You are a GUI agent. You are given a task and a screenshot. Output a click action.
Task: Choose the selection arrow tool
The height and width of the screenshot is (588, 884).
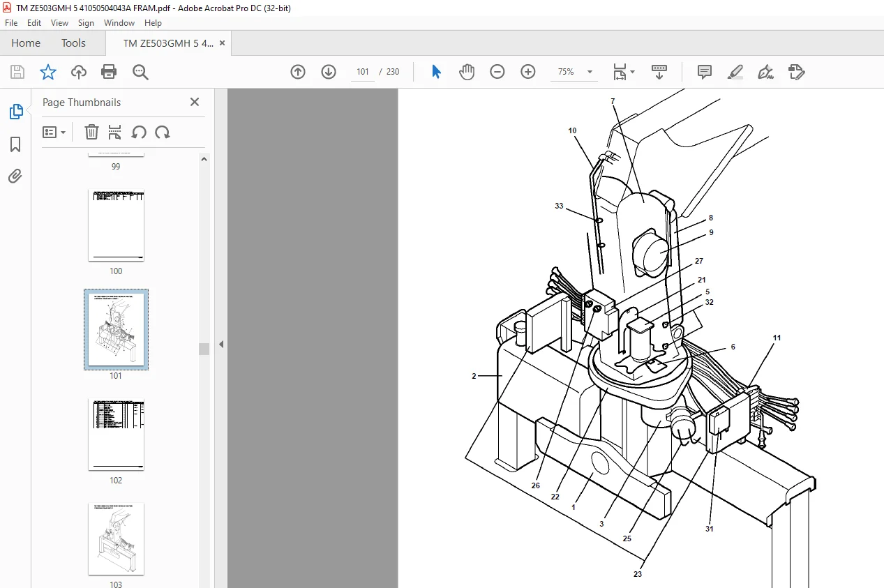click(436, 72)
